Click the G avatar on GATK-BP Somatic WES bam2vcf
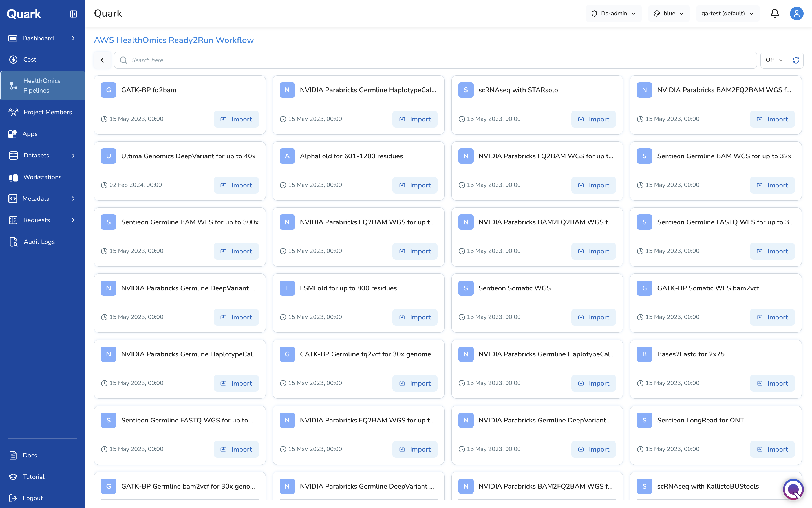The image size is (812, 508). point(644,288)
